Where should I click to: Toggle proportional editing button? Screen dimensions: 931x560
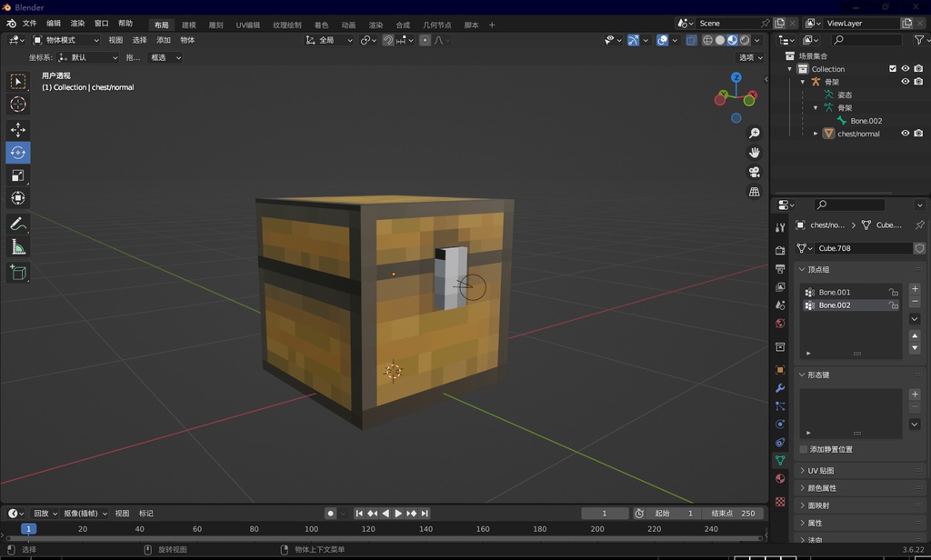click(425, 40)
